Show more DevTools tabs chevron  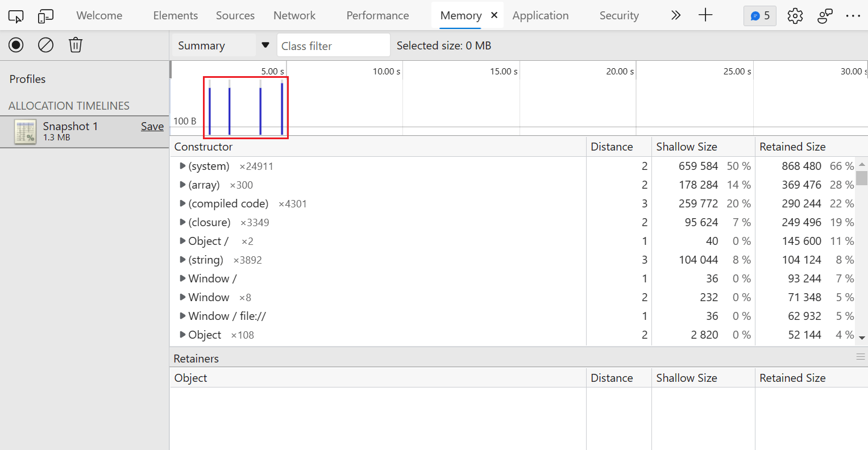click(675, 15)
